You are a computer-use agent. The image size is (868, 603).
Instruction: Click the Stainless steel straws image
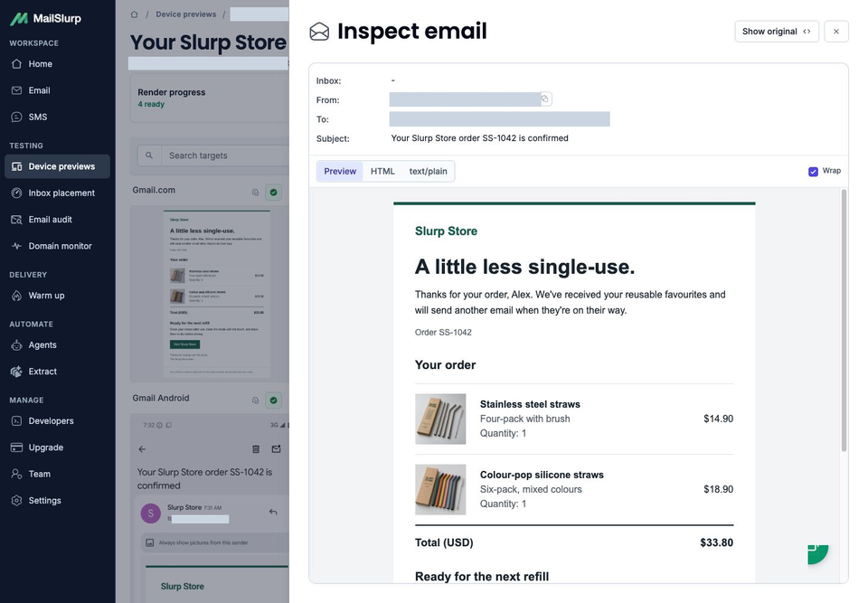440,419
